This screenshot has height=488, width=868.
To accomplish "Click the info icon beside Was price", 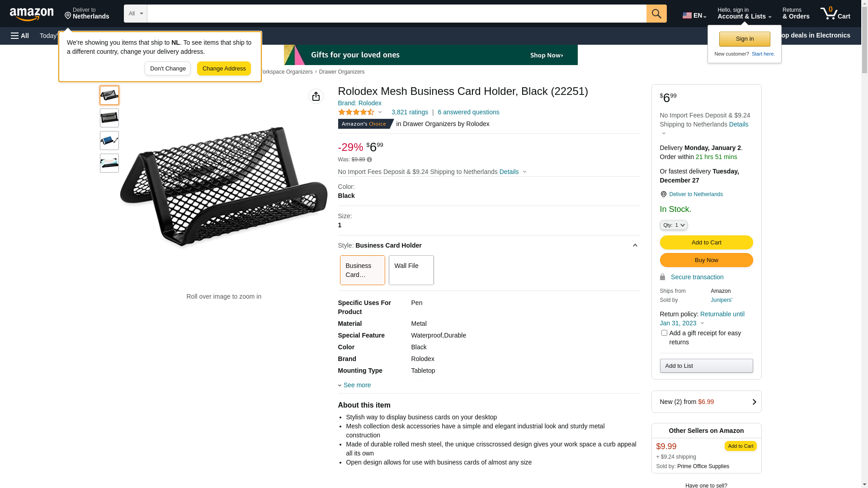I will click(x=369, y=160).
